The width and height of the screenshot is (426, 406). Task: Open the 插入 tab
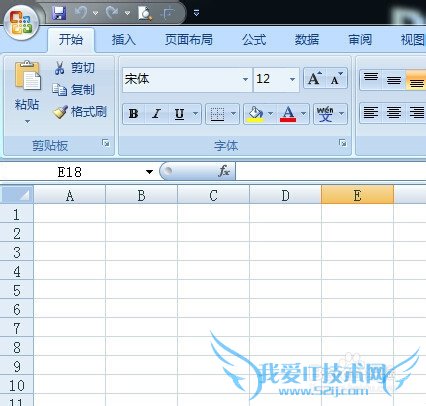click(x=124, y=40)
